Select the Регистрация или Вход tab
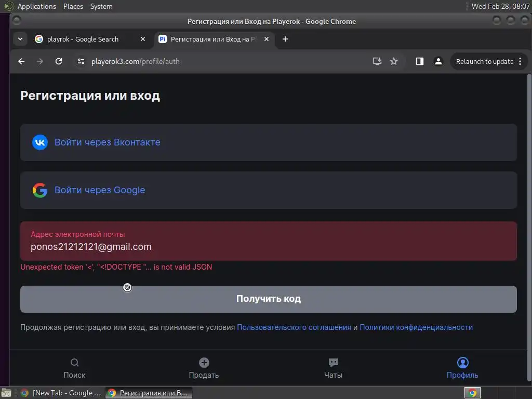The height and width of the screenshot is (399, 532). pyautogui.click(x=215, y=39)
